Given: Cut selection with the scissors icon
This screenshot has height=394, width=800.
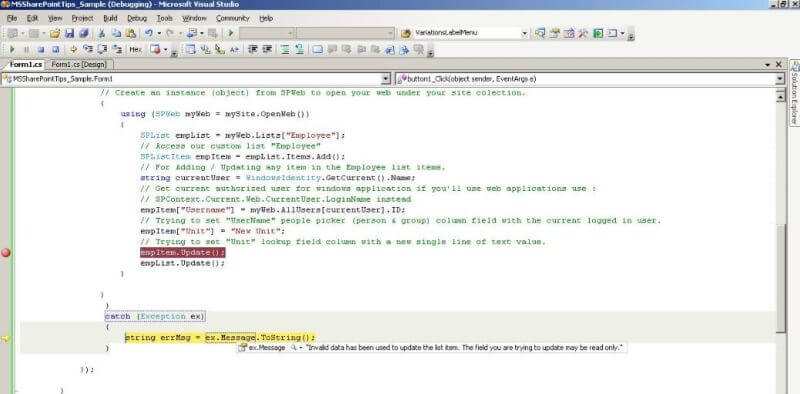Looking at the screenshot, I should tap(101, 33).
